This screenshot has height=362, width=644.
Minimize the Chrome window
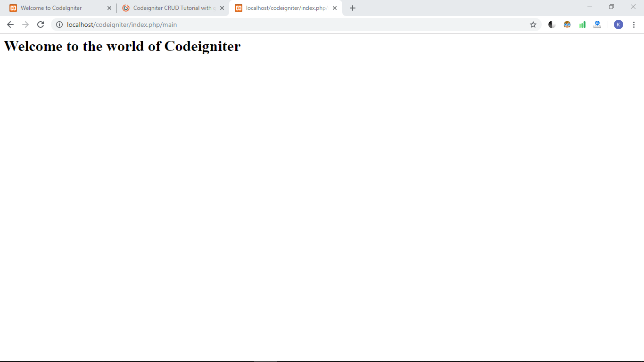click(590, 7)
